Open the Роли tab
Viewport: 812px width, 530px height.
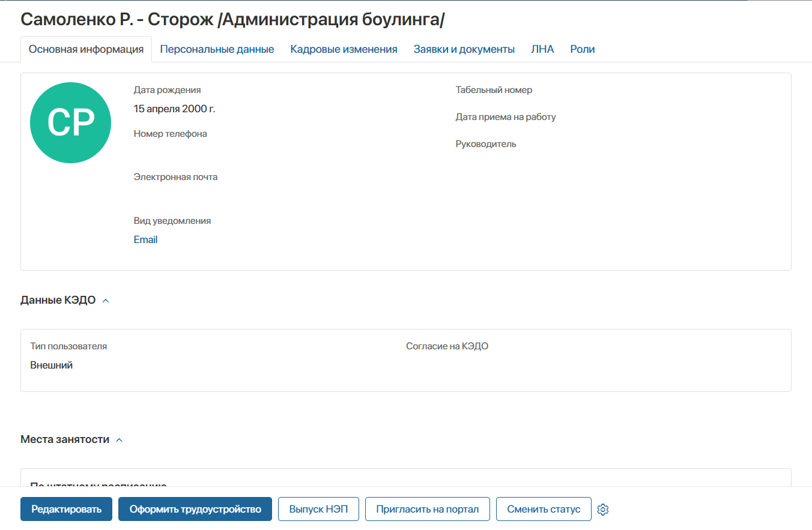pyautogui.click(x=582, y=49)
